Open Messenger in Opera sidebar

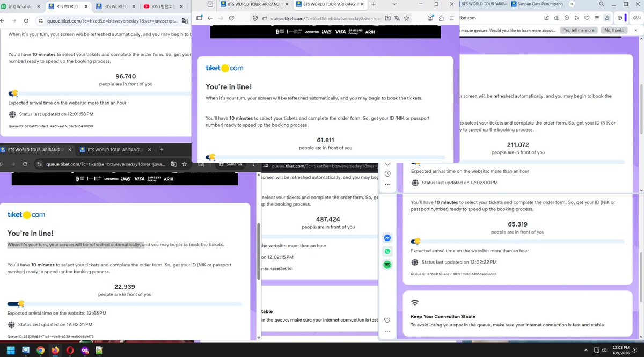[x=387, y=238]
